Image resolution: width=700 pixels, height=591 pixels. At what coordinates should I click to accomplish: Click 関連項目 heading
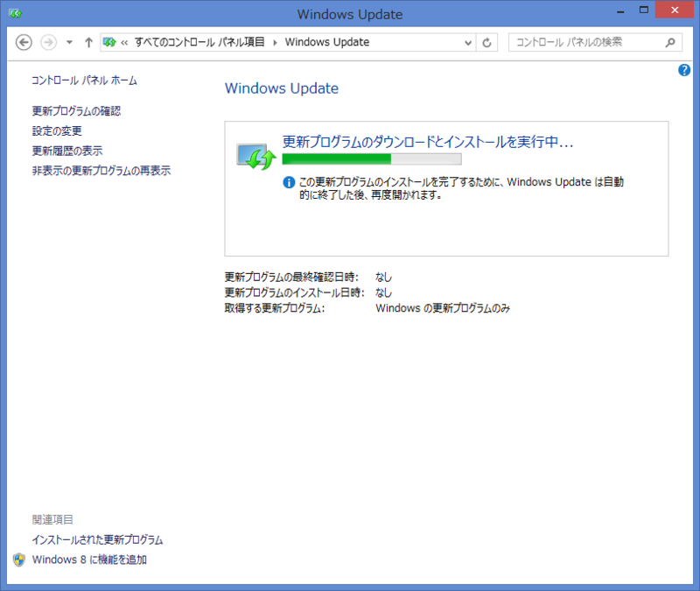click(52, 519)
